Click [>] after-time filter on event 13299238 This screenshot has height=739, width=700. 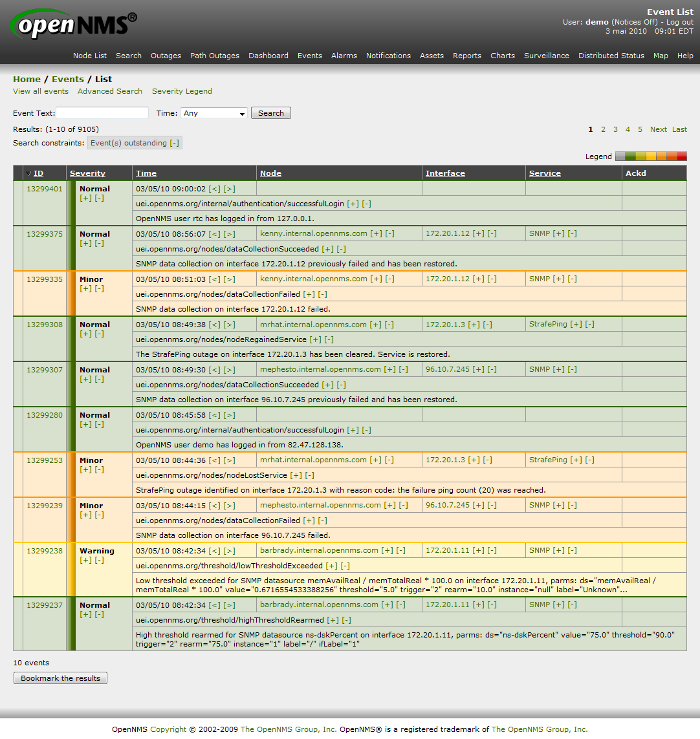[x=230, y=550]
